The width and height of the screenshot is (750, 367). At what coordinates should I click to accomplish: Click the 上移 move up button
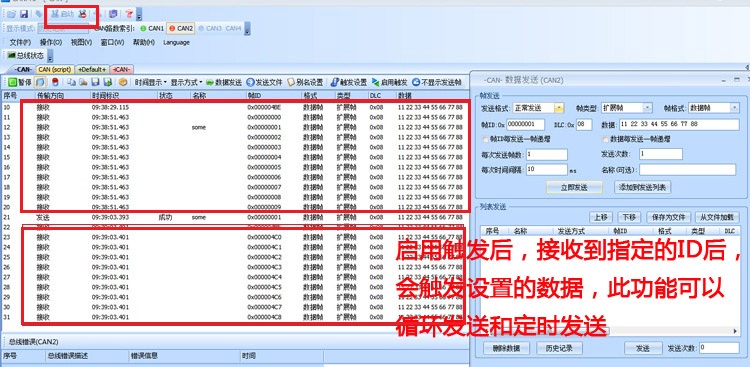click(x=600, y=217)
